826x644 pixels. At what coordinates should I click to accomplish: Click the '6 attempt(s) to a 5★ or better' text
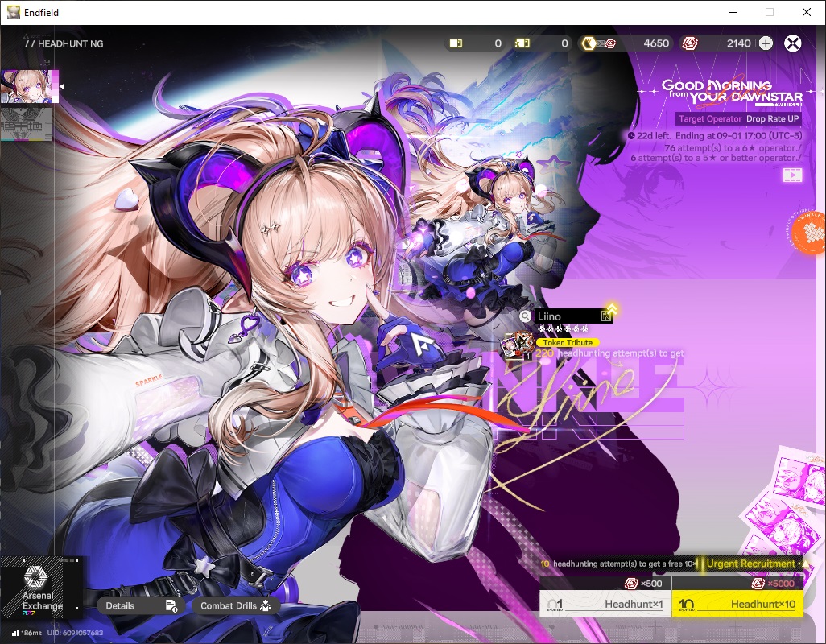[x=716, y=158]
